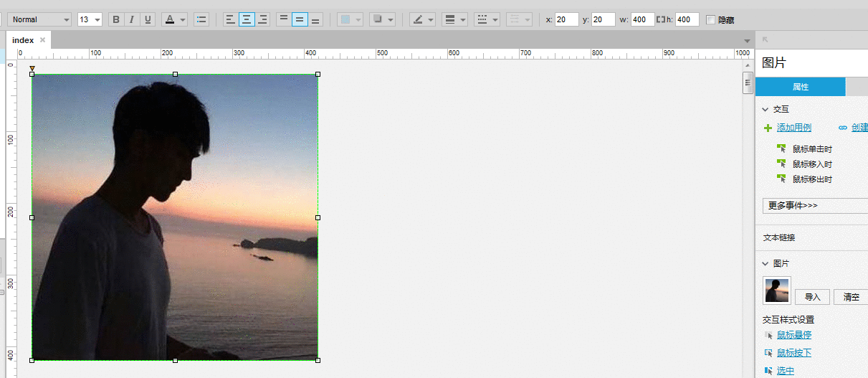Click the 鼠标移入时 event icon

781,164
